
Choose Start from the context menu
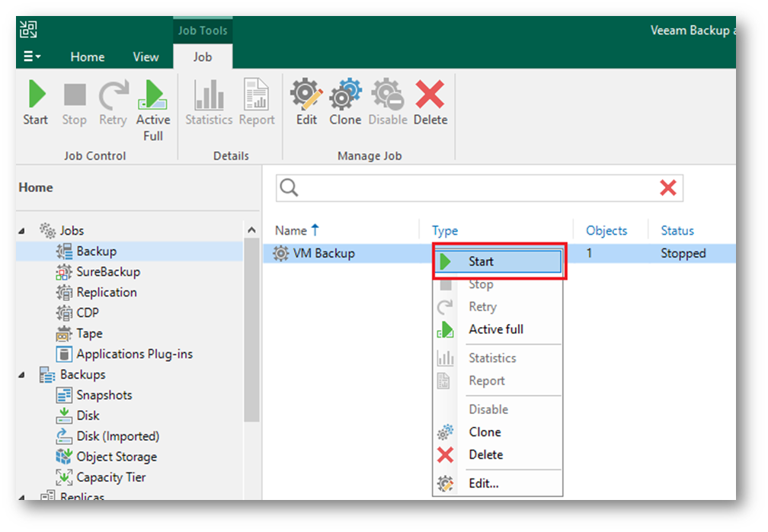pyautogui.click(x=481, y=261)
